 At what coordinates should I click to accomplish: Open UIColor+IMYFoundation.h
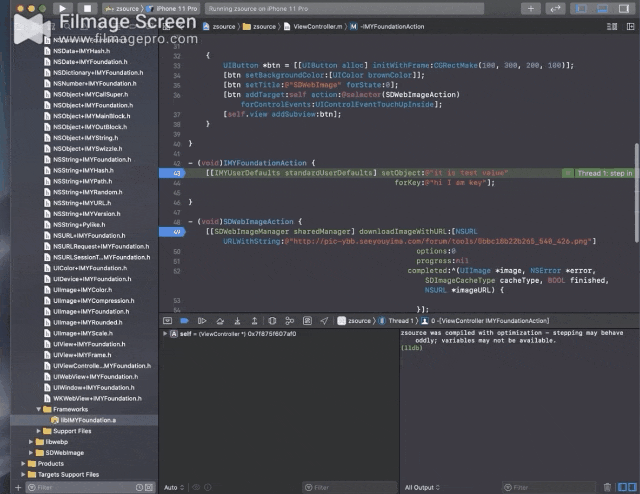click(x=84, y=268)
